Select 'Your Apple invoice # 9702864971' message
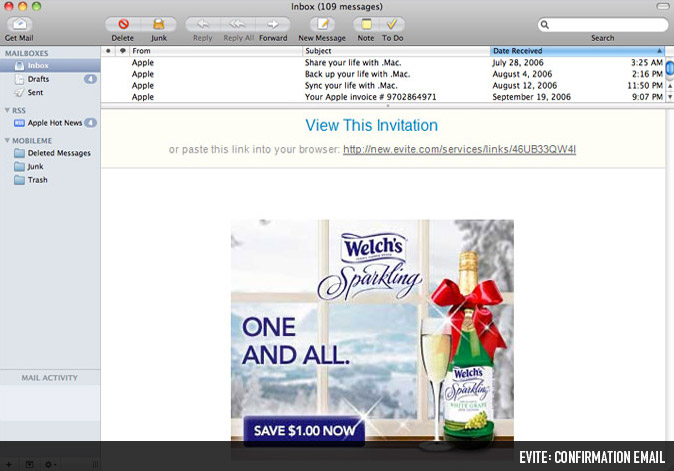Screen dimensions: 674x471 (383, 97)
